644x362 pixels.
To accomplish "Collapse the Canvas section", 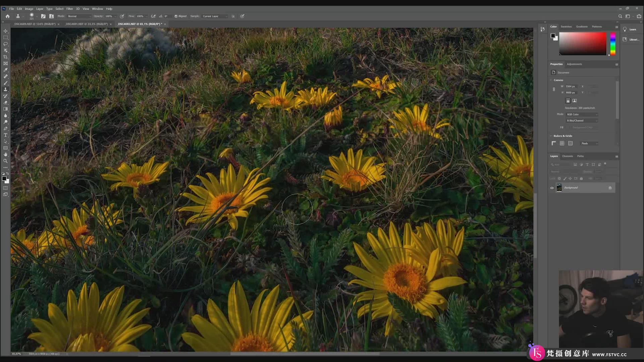I will (x=551, y=80).
